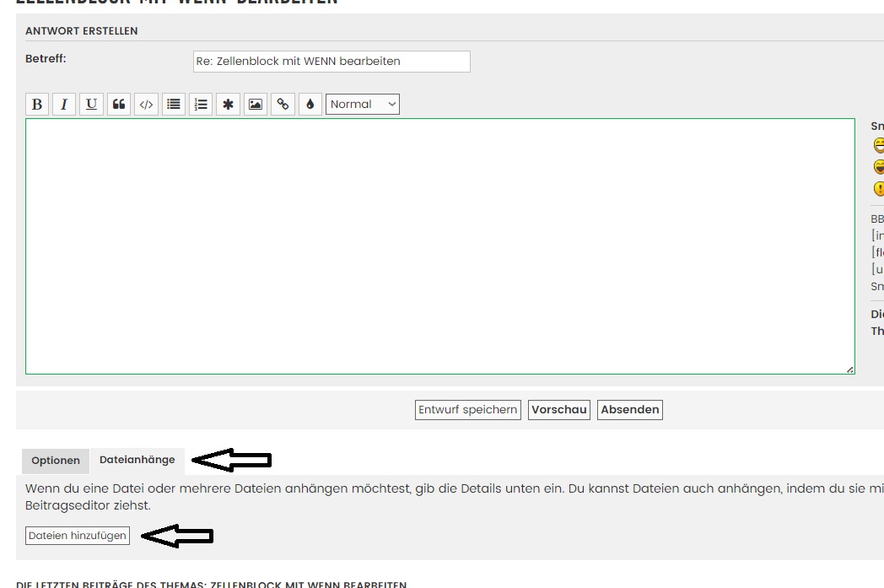Save draft with Entwurf speichern
Viewport: 884px width, 588px height.
468,410
